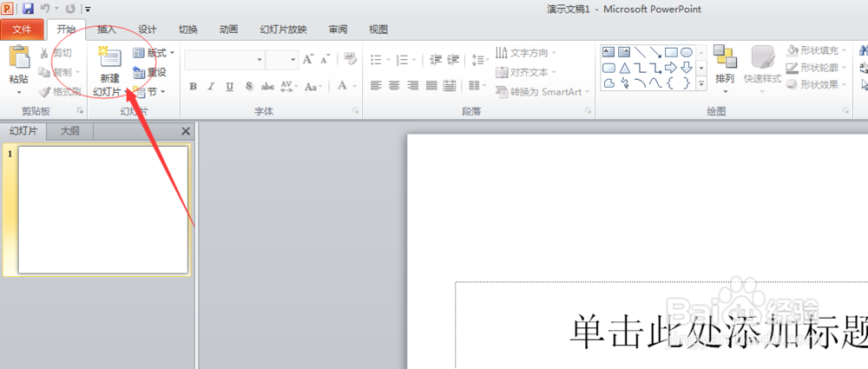
Task: Click the Reset (重设) slide button
Action: click(149, 72)
